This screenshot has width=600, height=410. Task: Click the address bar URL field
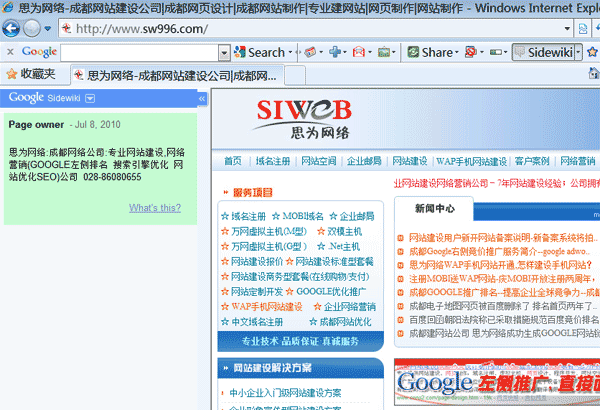(300, 29)
